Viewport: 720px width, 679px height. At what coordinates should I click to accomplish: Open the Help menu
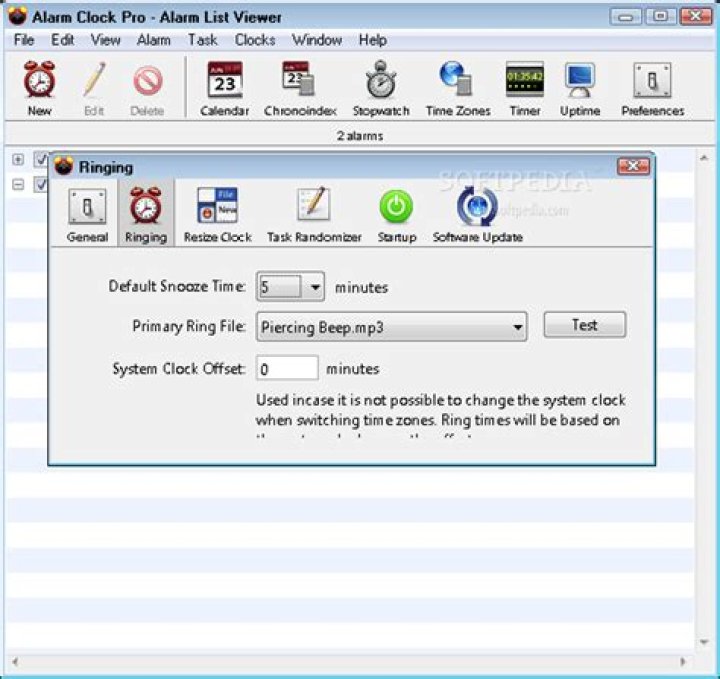372,40
